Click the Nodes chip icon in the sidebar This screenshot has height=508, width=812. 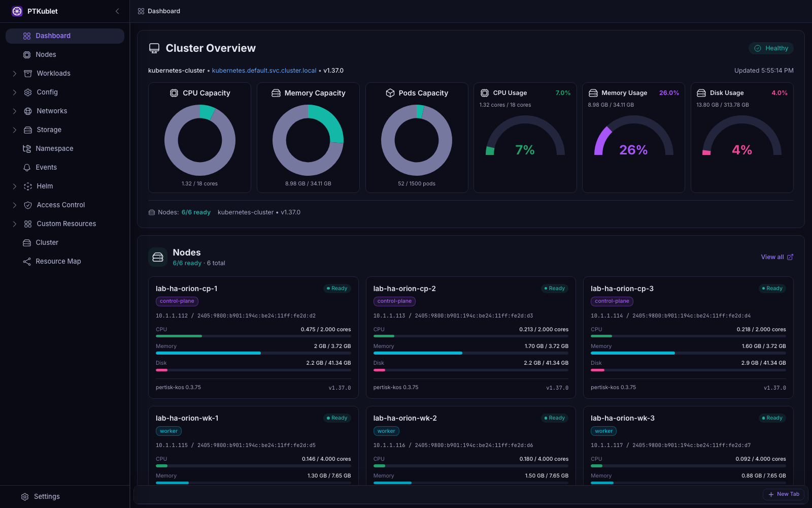[27, 55]
